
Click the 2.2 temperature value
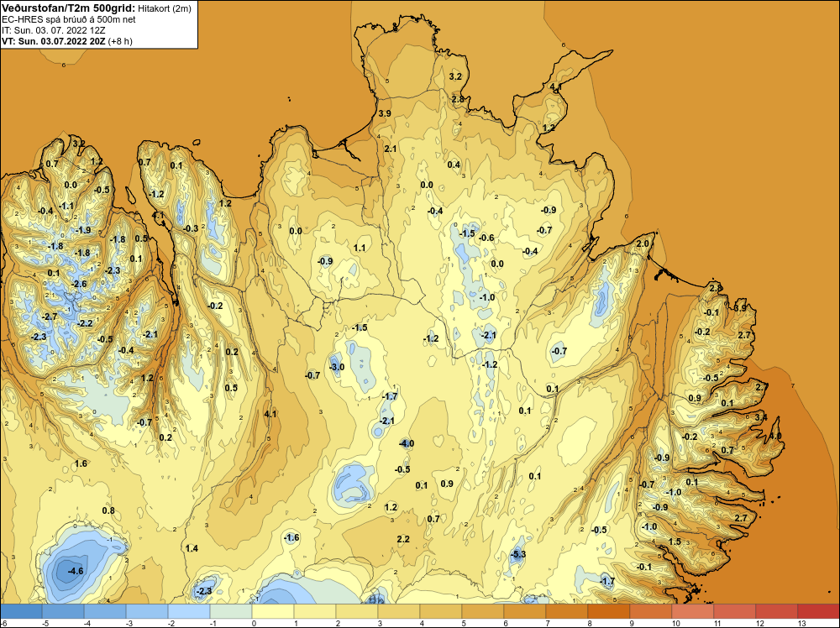[403, 539]
